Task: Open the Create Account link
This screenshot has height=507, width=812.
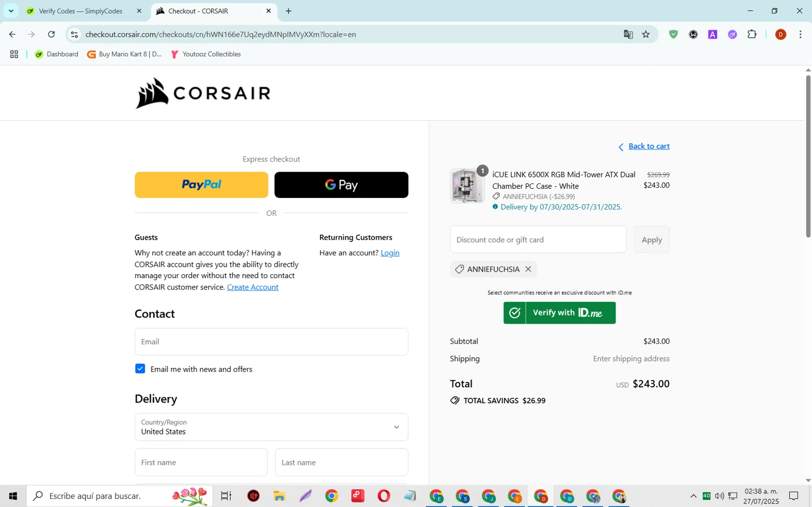Action: point(252,287)
